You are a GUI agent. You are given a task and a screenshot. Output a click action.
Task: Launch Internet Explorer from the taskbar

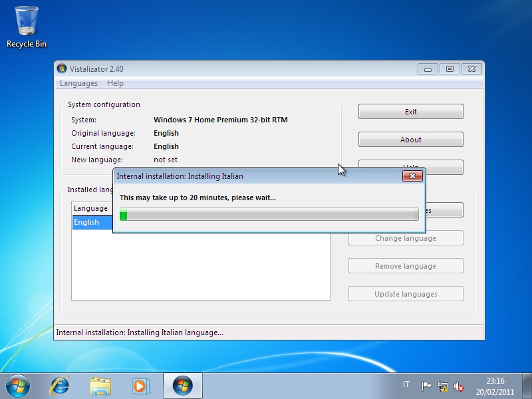tap(60, 386)
